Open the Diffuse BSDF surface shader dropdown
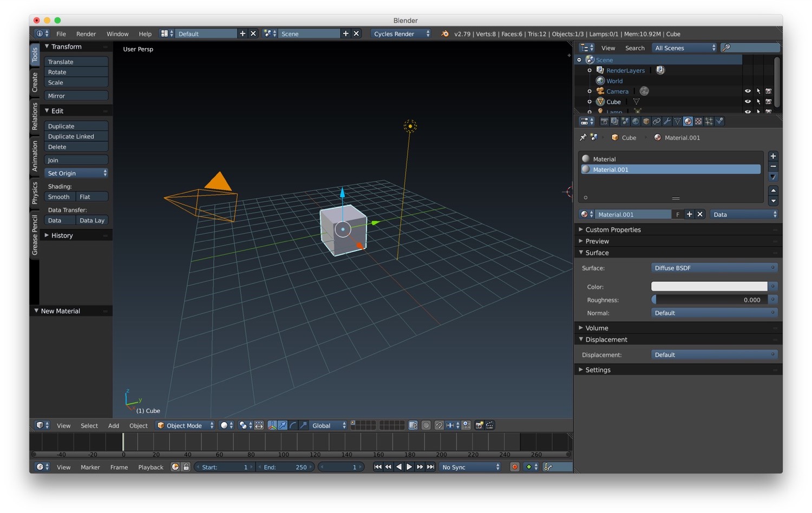812x513 pixels. 714,268
